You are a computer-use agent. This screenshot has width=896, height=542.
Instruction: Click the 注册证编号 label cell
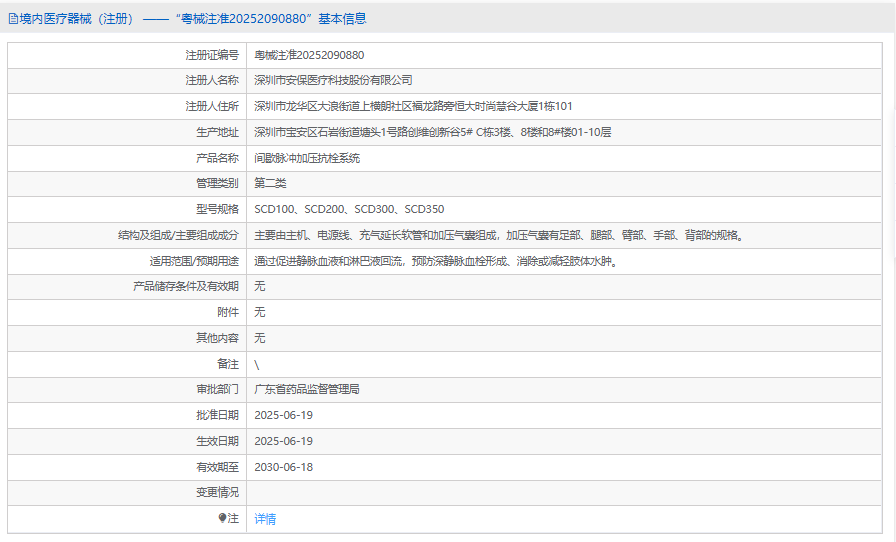[127, 55]
